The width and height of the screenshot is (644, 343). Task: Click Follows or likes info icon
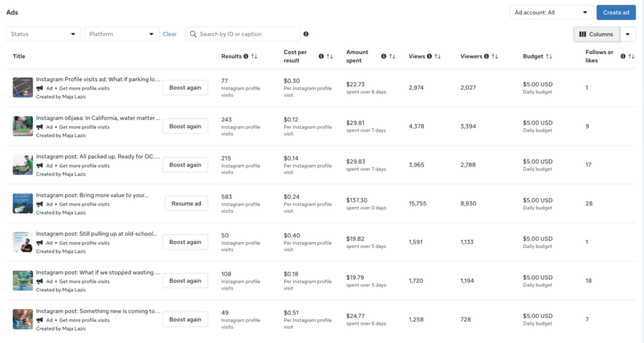point(623,57)
